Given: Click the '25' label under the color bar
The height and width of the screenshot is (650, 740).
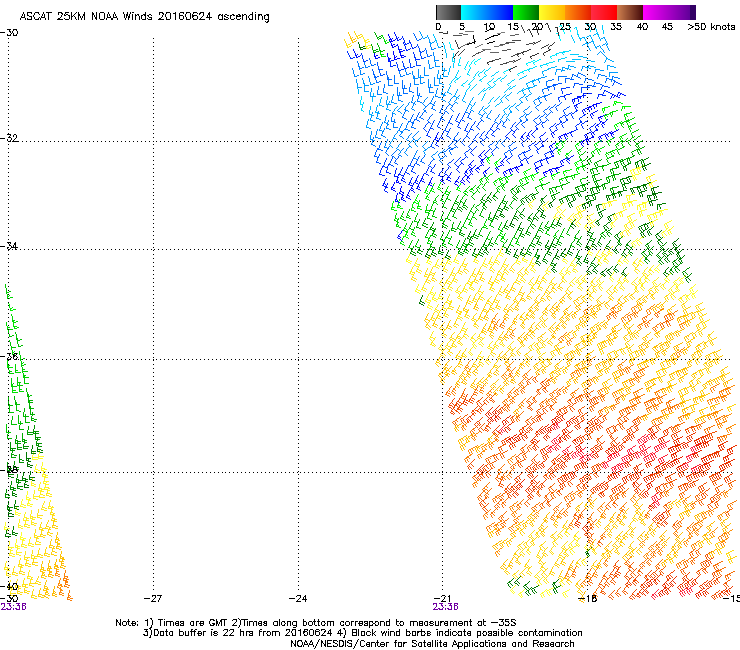Looking at the screenshot, I should point(565,27).
